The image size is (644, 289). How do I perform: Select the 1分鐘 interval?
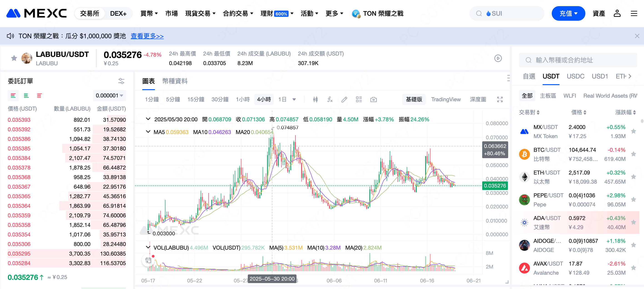coord(152,99)
